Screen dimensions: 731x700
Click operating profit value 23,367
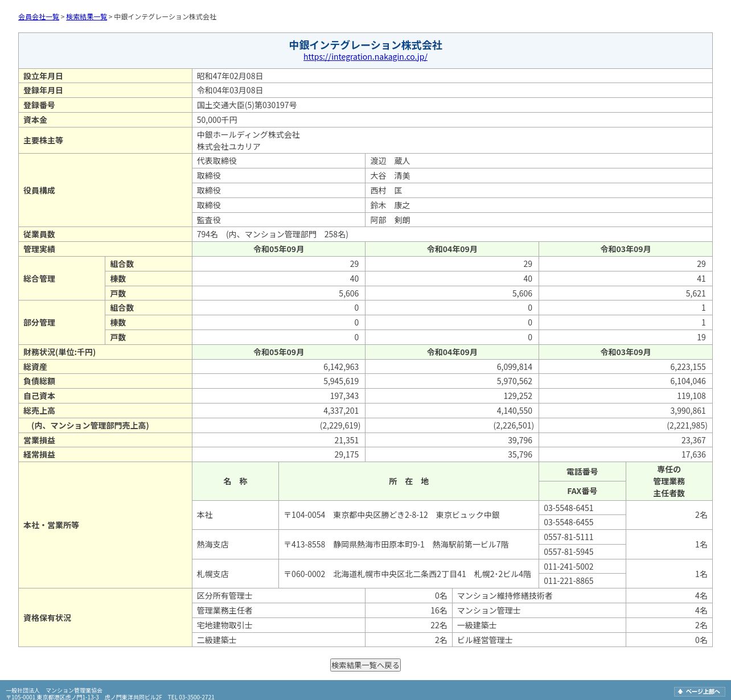coord(693,440)
